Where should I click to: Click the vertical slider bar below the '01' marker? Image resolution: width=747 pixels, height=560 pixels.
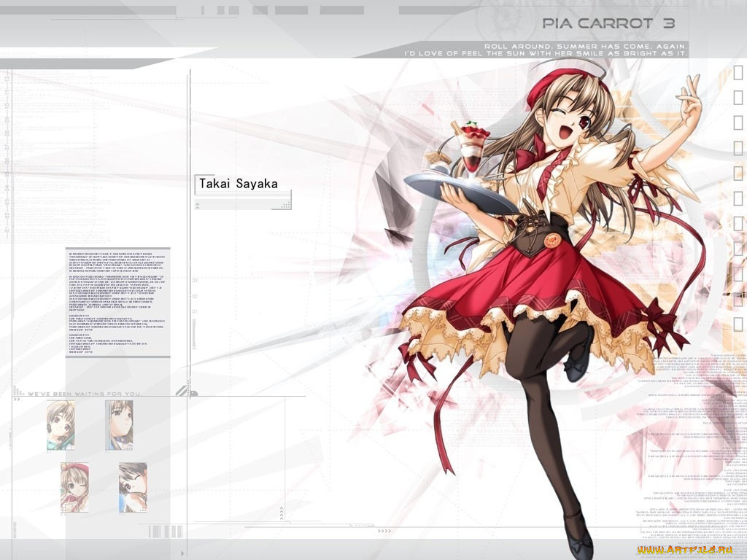click(x=194, y=334)
